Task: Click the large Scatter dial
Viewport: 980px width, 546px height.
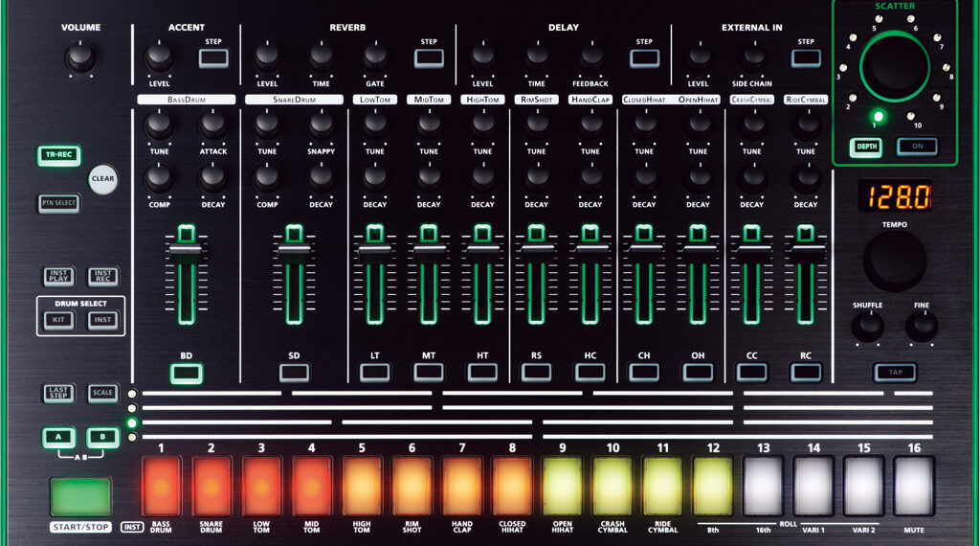Action: click(895, 66)
